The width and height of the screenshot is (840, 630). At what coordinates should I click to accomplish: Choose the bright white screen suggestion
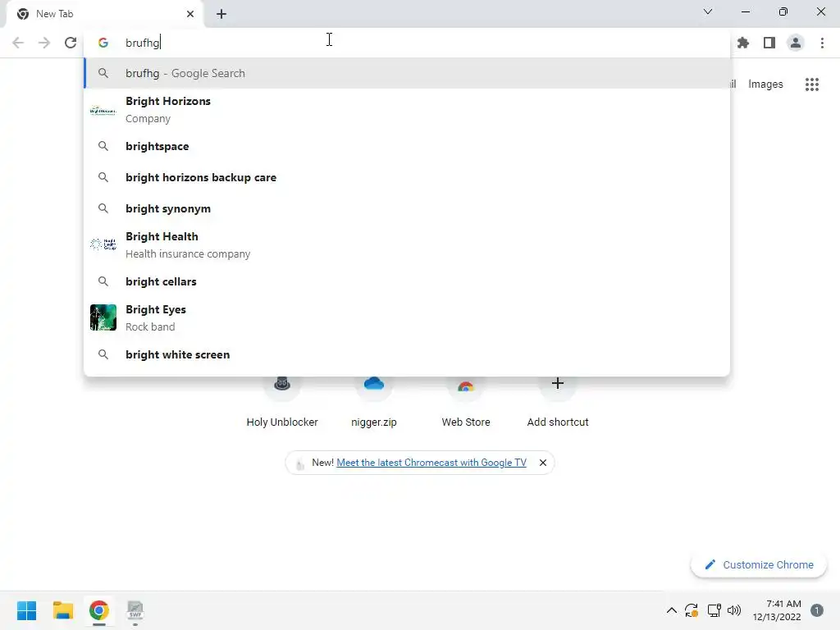[x=407, y=354]
